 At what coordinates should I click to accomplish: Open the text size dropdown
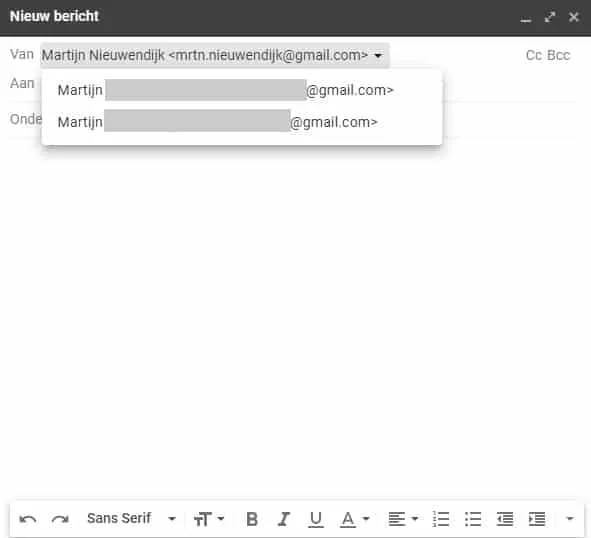click(x=209, y=519)
